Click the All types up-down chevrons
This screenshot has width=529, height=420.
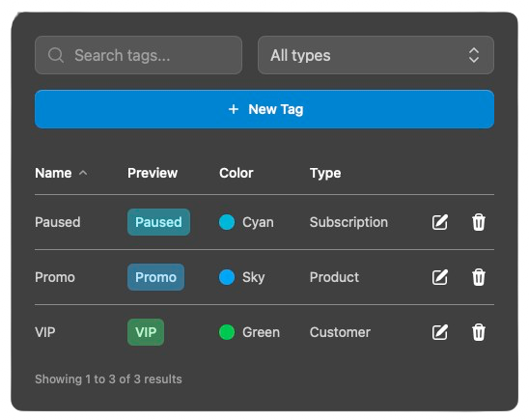(x=474, y=55)
